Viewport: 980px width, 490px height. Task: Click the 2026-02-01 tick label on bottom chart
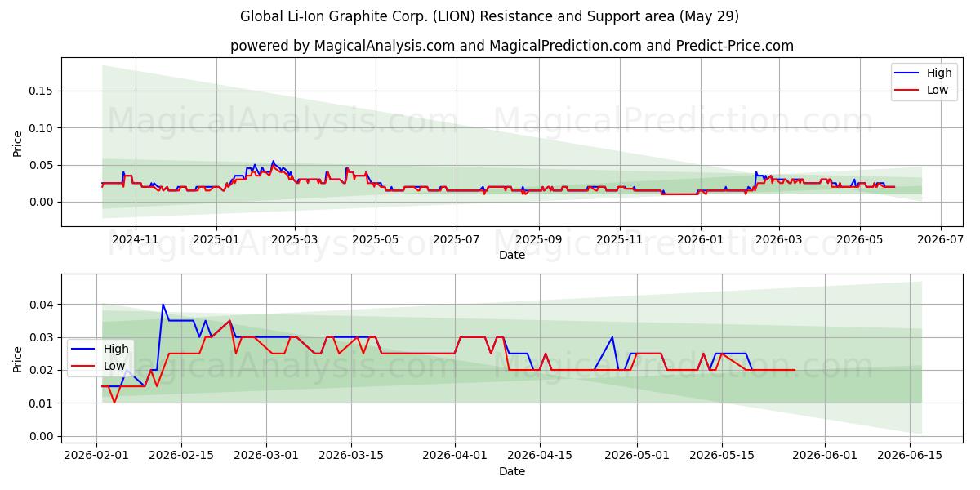point(97,456)
